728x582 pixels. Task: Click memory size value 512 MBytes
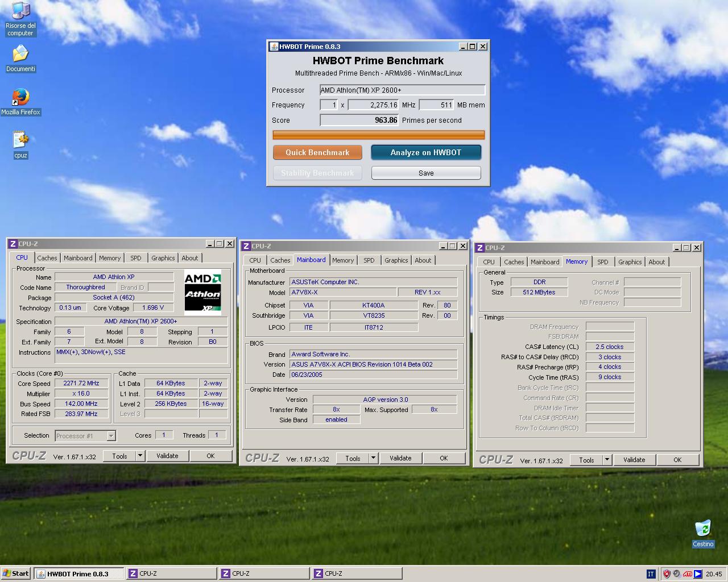pyautogui.click(x=539, y=292)
